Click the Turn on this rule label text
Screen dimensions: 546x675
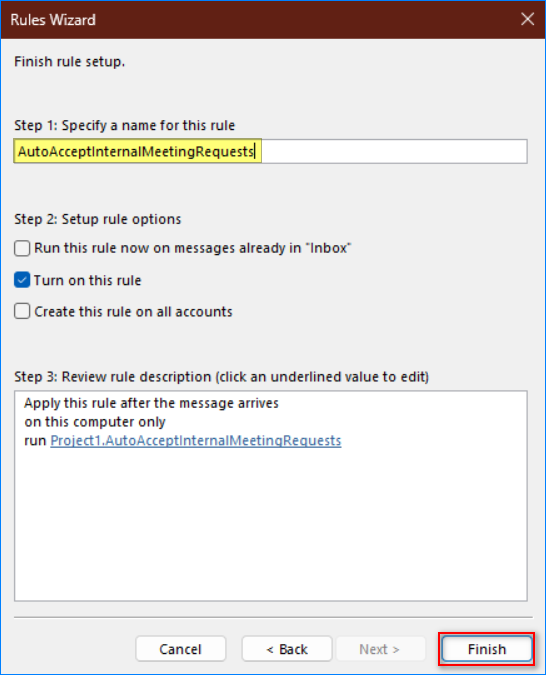pos(87,281)
